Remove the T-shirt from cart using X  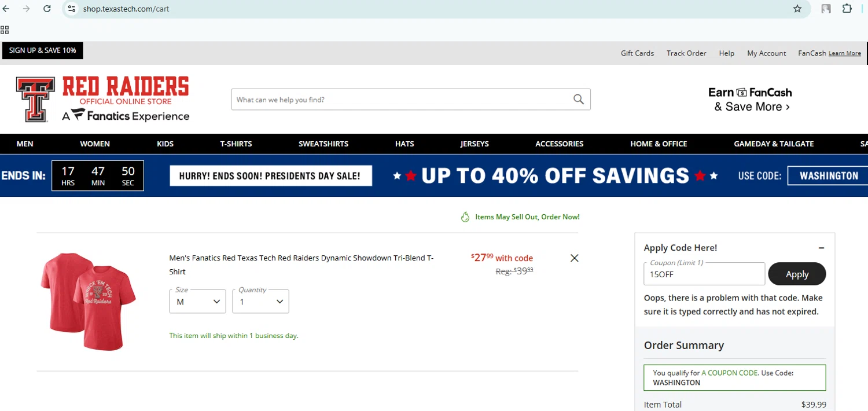click(574, 258)
